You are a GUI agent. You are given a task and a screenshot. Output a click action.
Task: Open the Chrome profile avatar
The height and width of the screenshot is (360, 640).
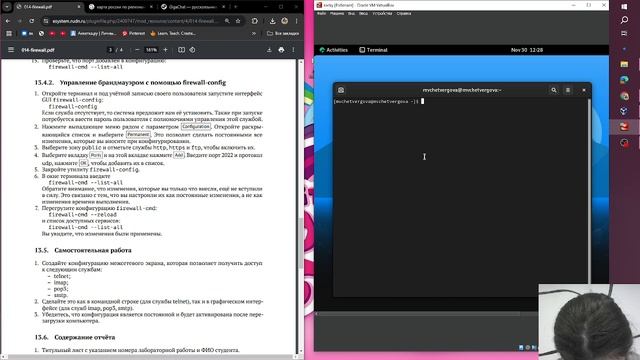click(x=284, y=21)
